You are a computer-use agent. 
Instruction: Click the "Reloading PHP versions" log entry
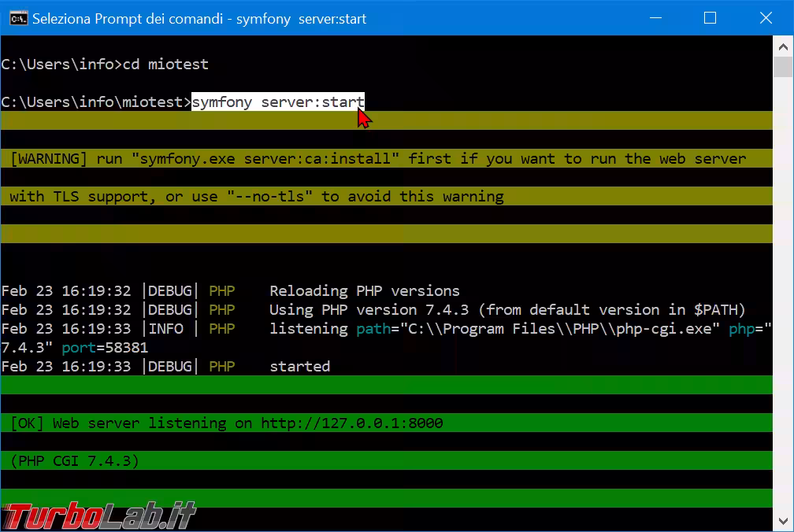[364, 291]
